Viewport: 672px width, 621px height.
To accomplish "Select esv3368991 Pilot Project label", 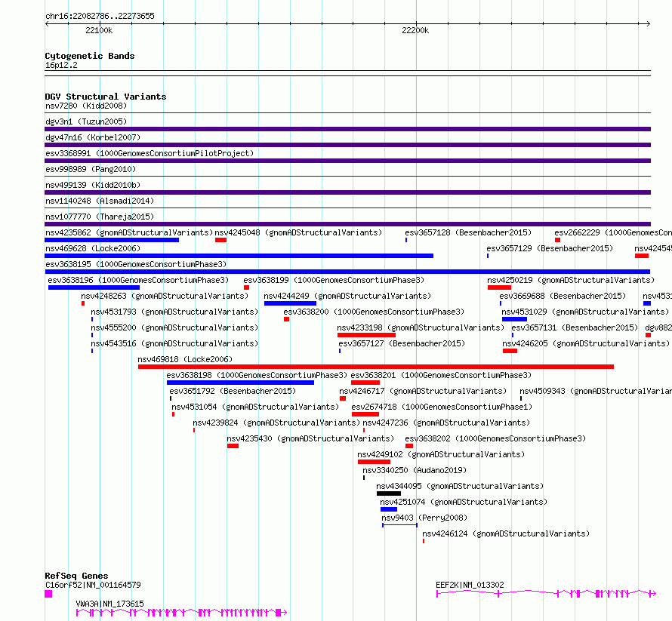I will tap(150, 153).
